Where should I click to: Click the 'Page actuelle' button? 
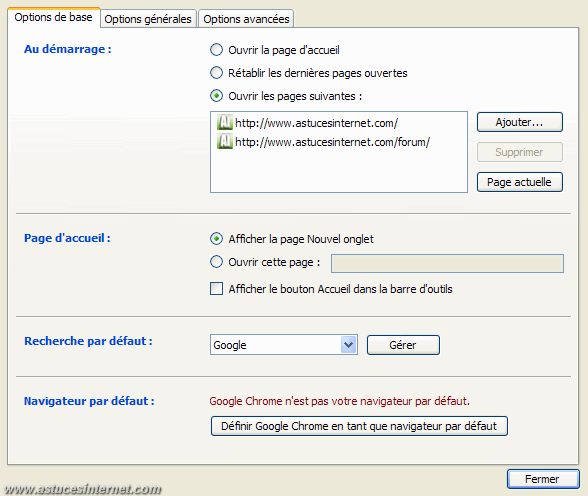pyautogui.click(x=520, y=182)
